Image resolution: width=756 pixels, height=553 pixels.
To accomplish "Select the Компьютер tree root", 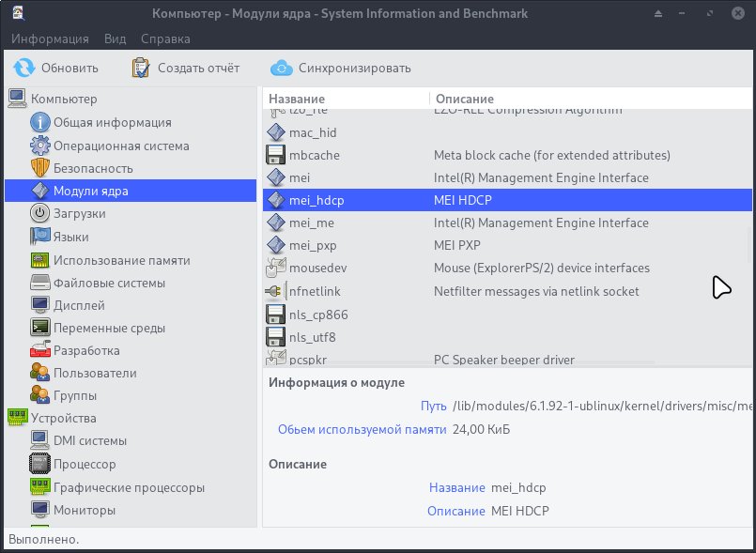I will pyautogui.click(x=64, y=99).
